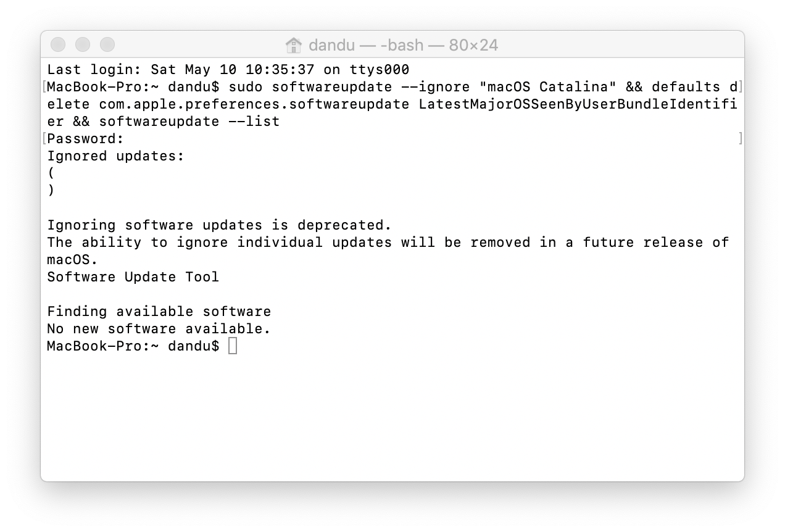785x532 pixels.
Task: Click the block cursor at the final prompt
Action: (x=233, y=346)
